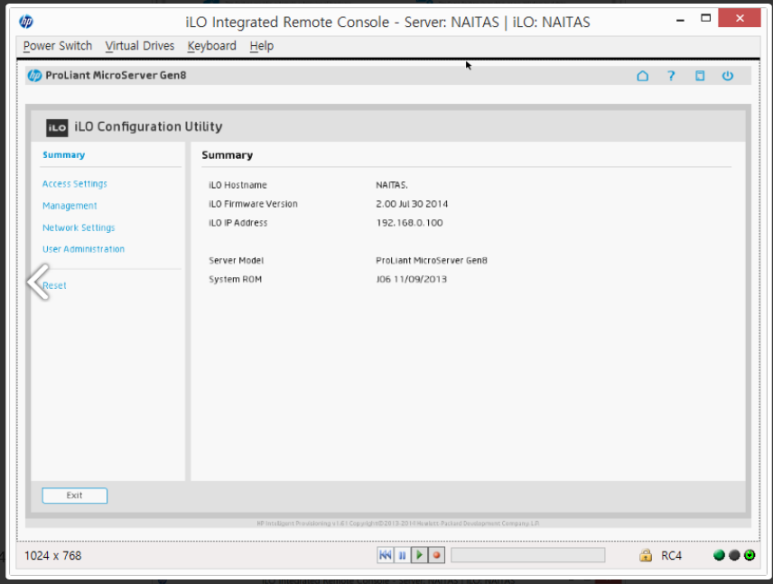
Task: Click the blue power icon in ProLiant header
Action: (x=728, y=76)
